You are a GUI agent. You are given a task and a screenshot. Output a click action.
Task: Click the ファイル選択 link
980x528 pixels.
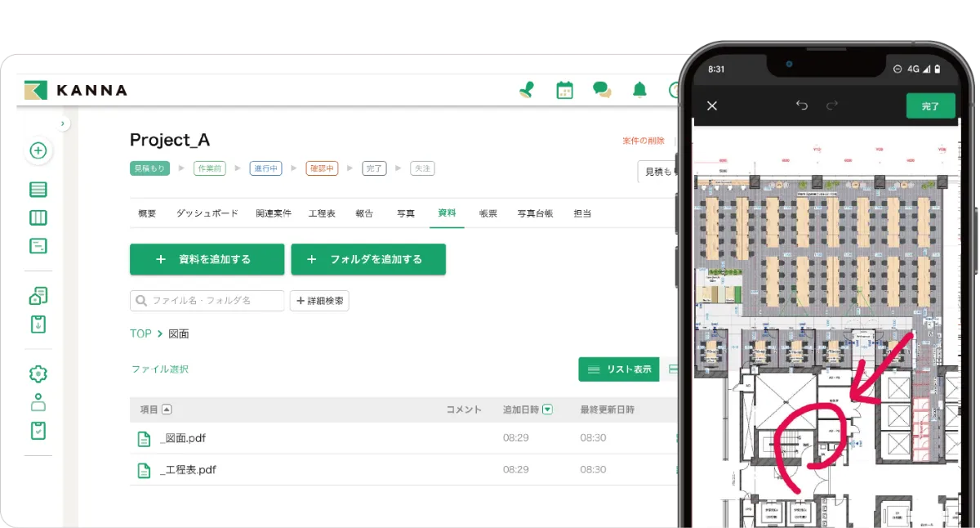[x=160, y=369]
